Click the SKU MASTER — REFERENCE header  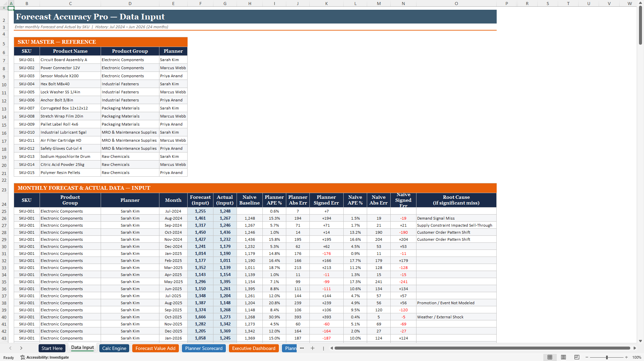coord(101,42)
